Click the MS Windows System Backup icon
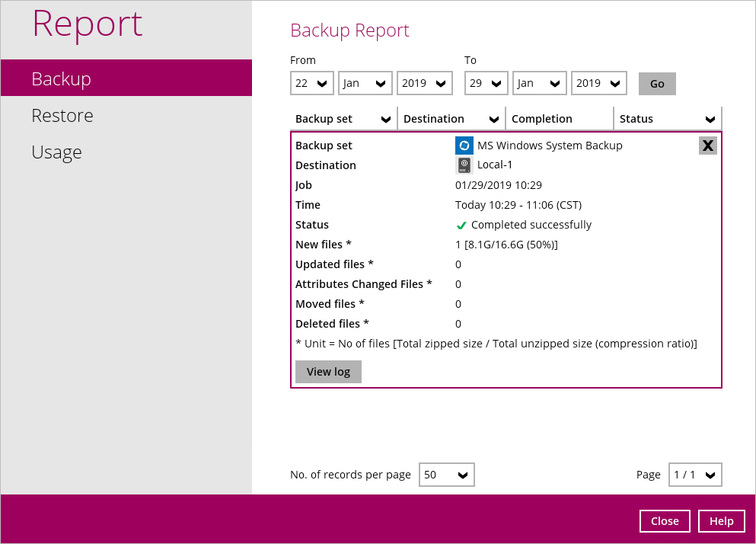 pyautogui.click(x=464, y=146)
